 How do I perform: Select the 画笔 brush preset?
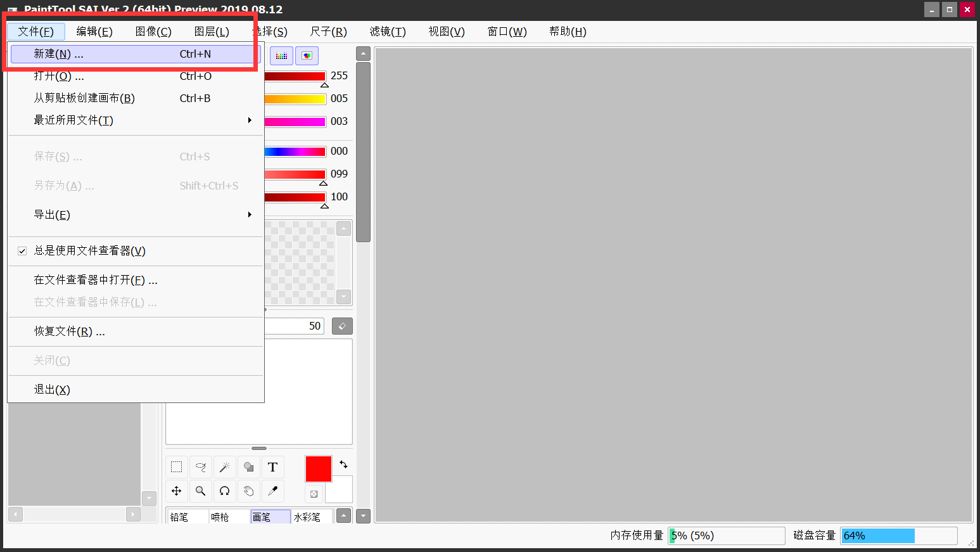coord(270,517)
